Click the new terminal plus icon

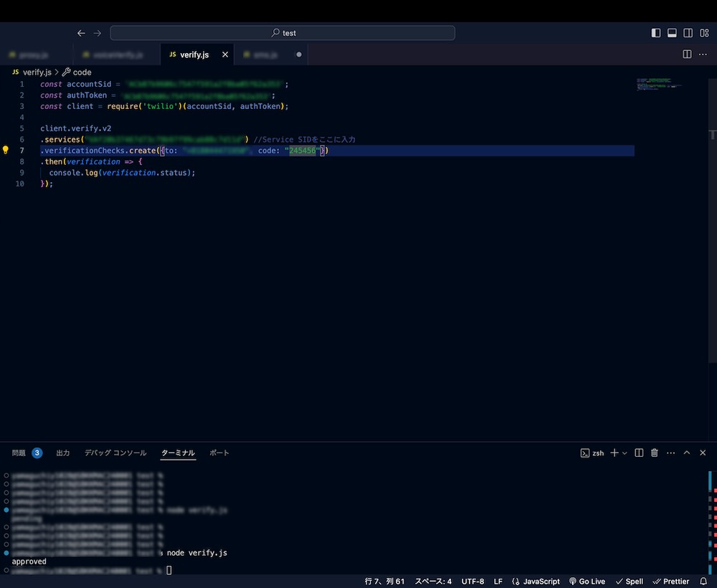(614, 453)
